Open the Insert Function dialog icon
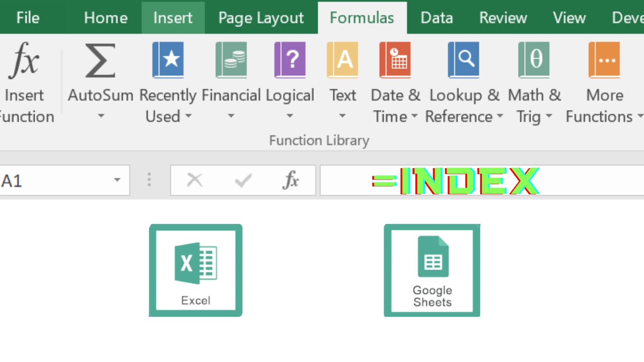This screenshot has height=362, width=644. [x=24, y=60]
